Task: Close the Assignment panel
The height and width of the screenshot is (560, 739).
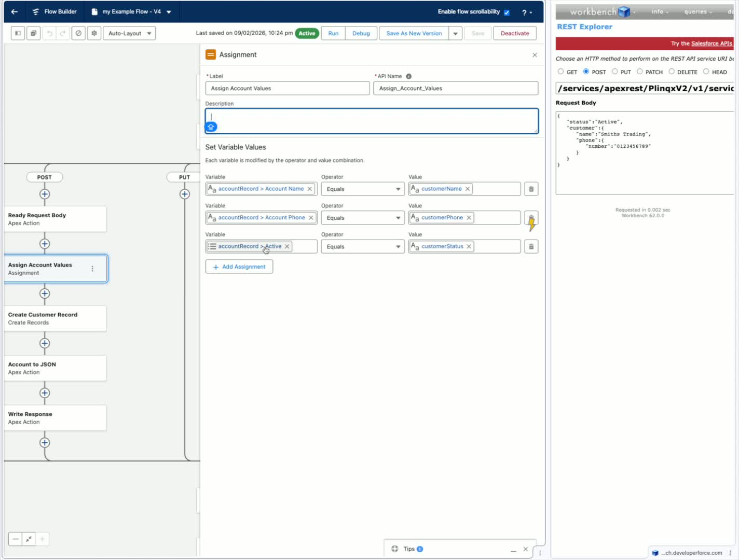Action: pyautogui.click(x=535, y=55)
